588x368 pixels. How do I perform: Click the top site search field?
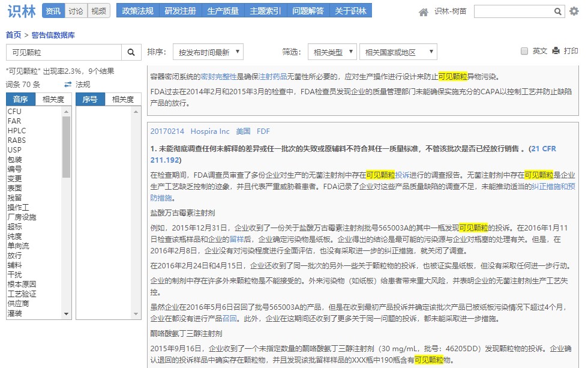(x=514, y=11)
